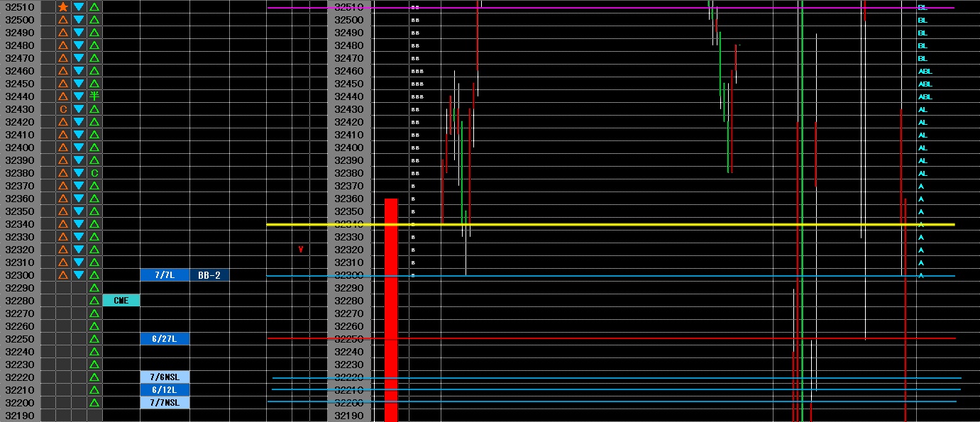
Task: Click the green triangle in row 32200
Action: click(94, 403)
